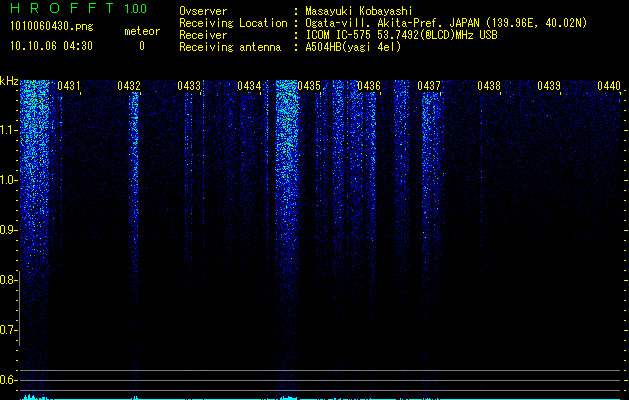This screenshot has height=400, width=629.
Task: Click the kHz axis unit label
Action: tap(9, 81)
